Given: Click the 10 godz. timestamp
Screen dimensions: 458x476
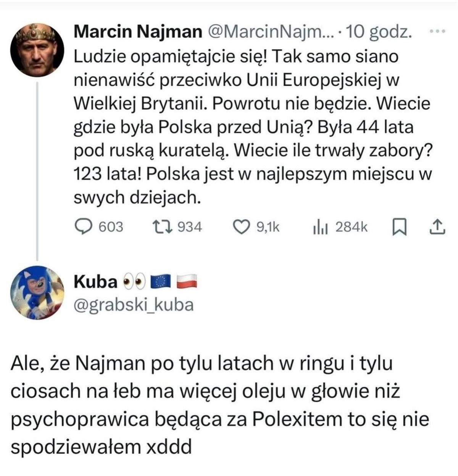Looking at the screenshot, I should pyautogui.click(x=378, y=32).
